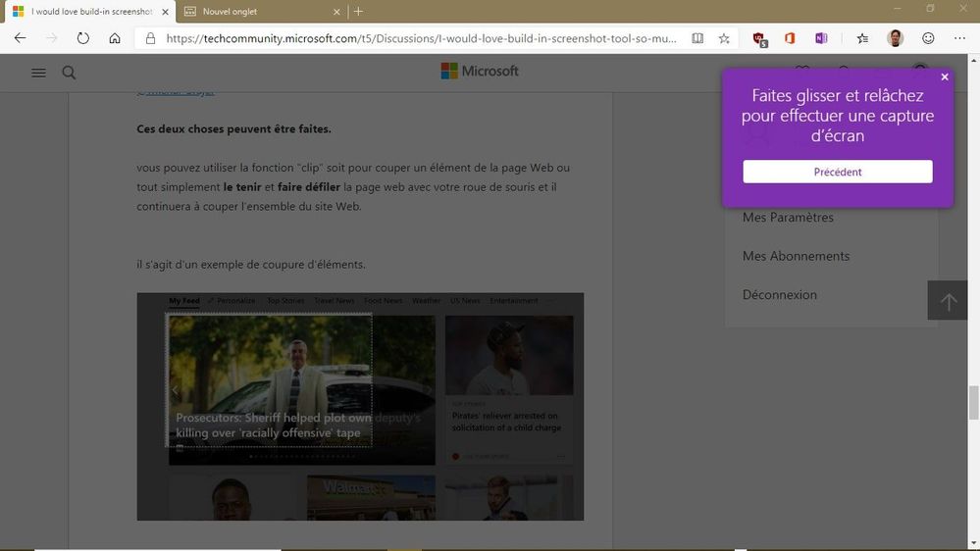View site info via the padlock icon

(150, 38)
